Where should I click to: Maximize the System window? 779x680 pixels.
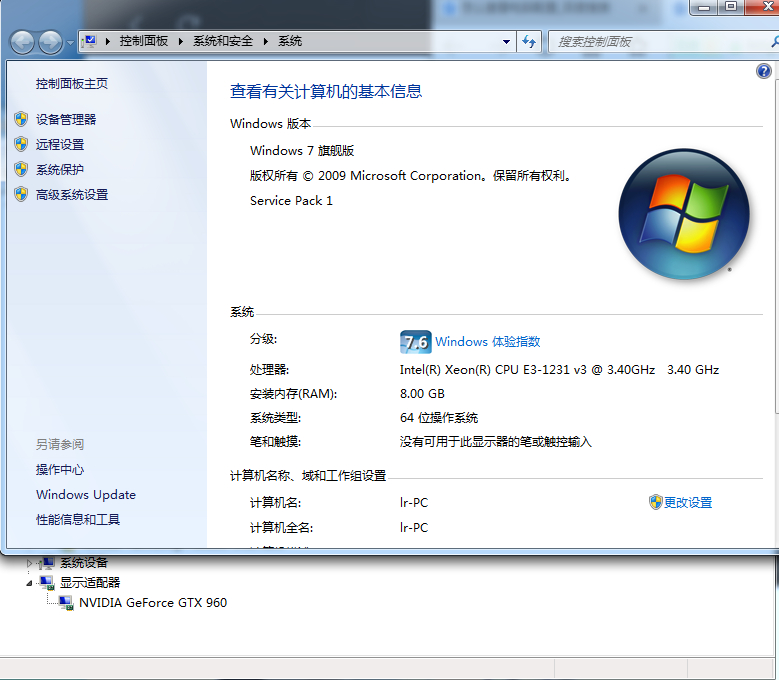tap(731, 6)
